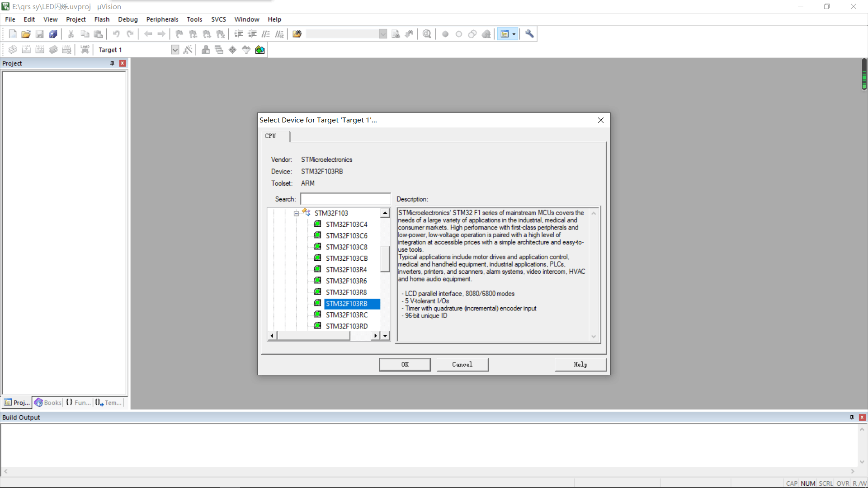Open the File menu

point(10,19)
